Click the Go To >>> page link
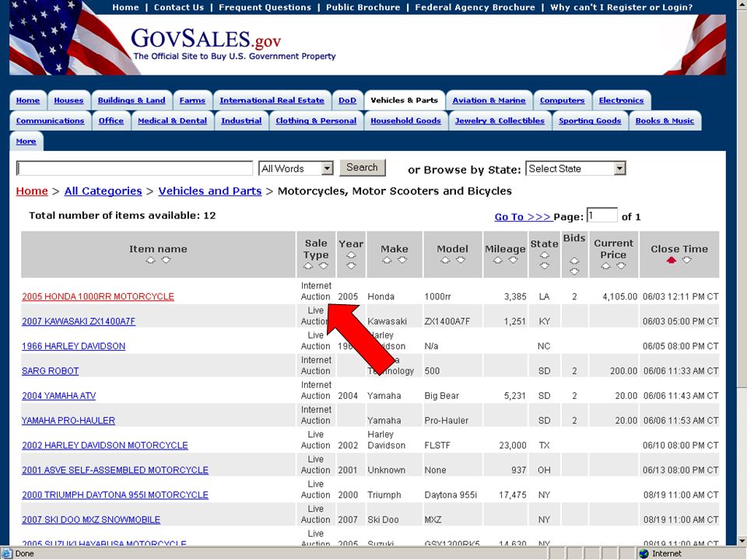Screen dimensions: 747x560 pyautogui.click(x=523, y=217)
